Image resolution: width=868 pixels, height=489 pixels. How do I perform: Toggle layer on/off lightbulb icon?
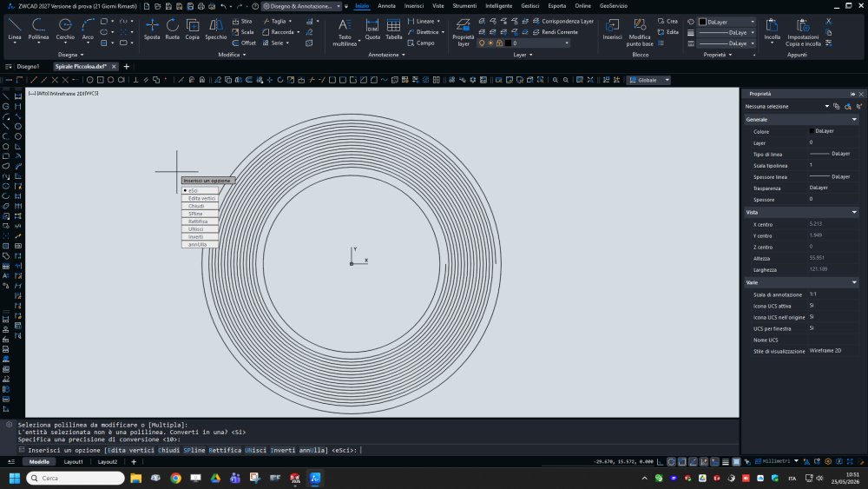point(482,43)
